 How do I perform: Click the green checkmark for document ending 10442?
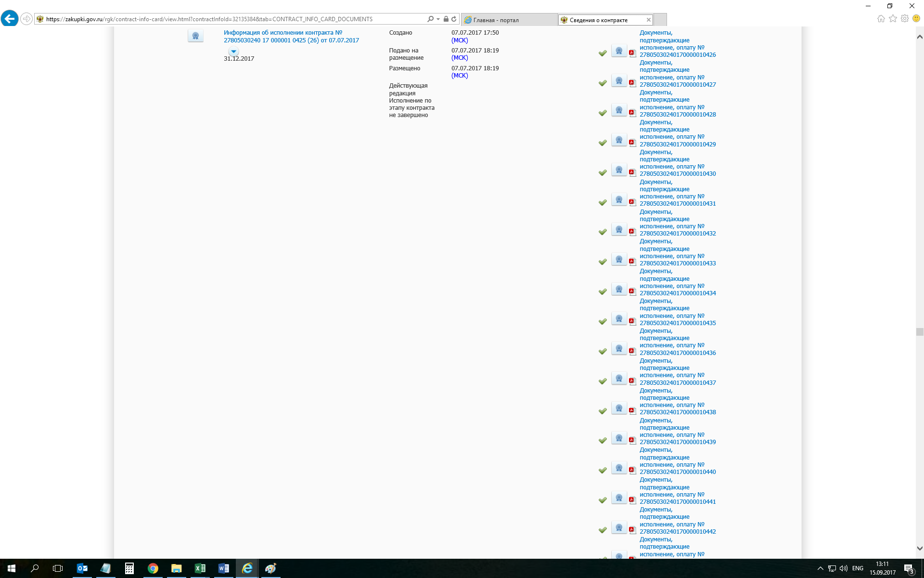click(603, 530)
